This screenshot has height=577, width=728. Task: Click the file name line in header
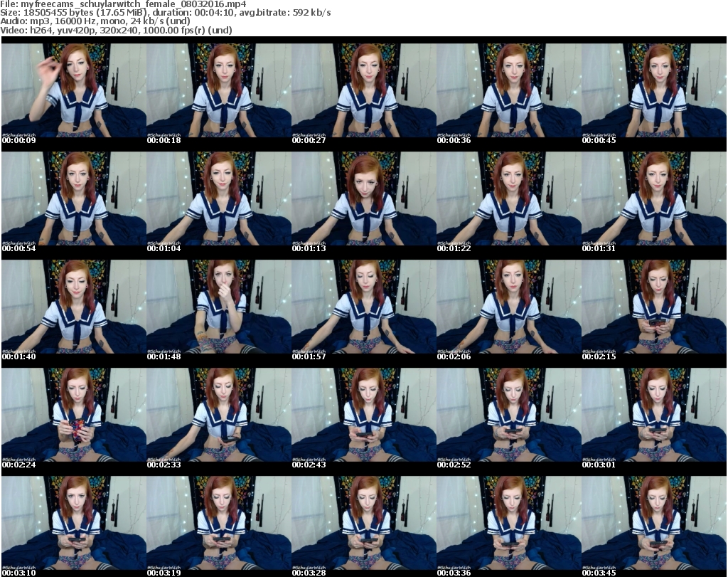123,4
